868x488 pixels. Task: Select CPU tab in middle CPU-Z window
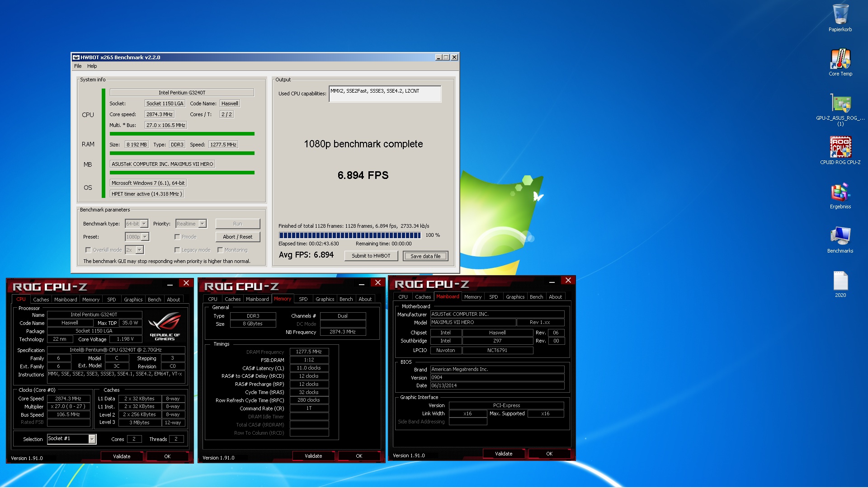[x=212, y=299]
